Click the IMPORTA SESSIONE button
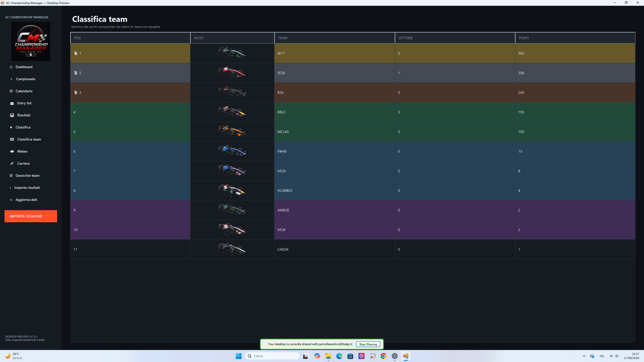 [31, 216]
